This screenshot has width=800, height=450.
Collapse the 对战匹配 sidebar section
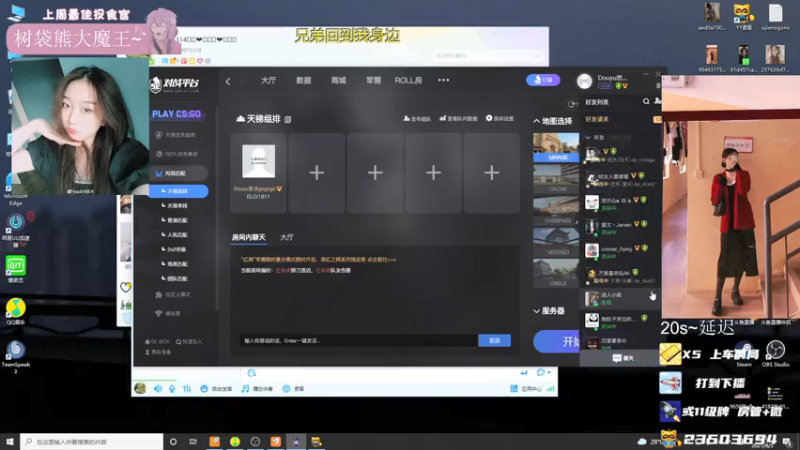pyautogui.click(x=179, y=173)
